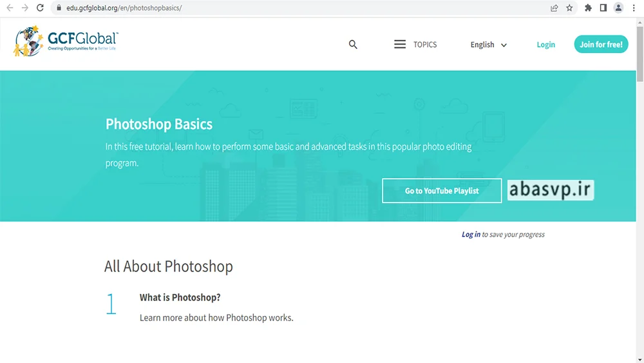Click the Login link

point(546,44)
